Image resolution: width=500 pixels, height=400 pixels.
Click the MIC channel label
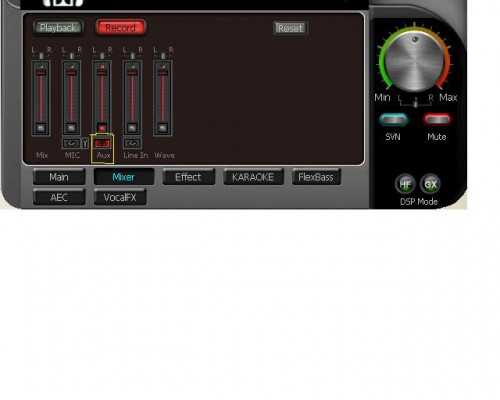[72, 155]
